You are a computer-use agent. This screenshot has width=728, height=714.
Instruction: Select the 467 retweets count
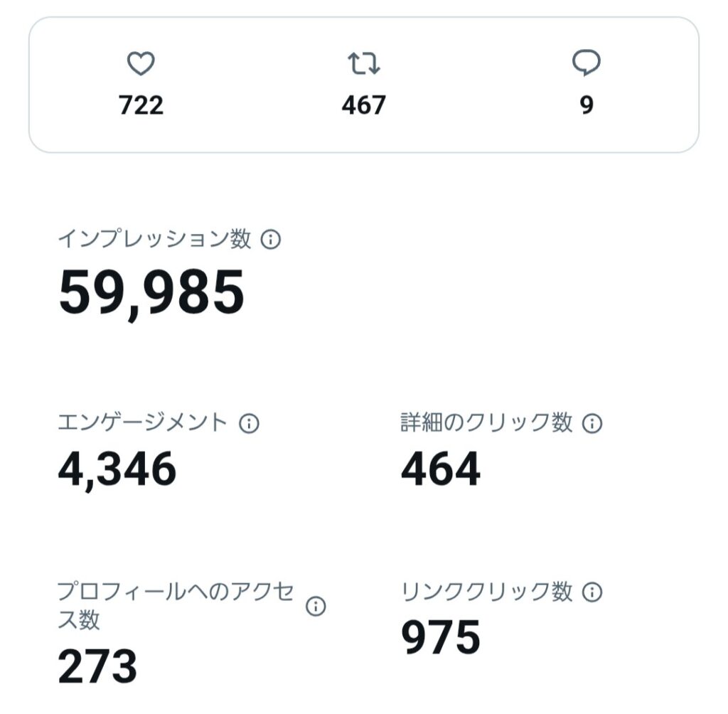click(x=364, y=105)
